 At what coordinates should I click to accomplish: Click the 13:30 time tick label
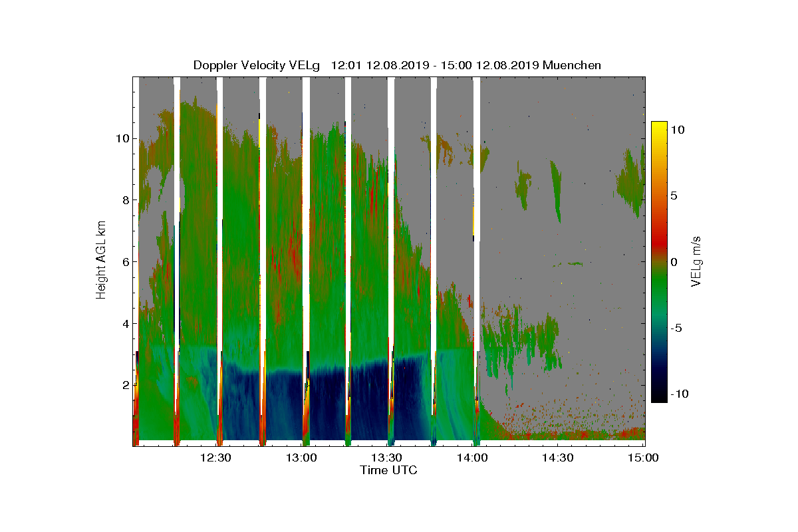pyautogui.click(x=386, y=458)
